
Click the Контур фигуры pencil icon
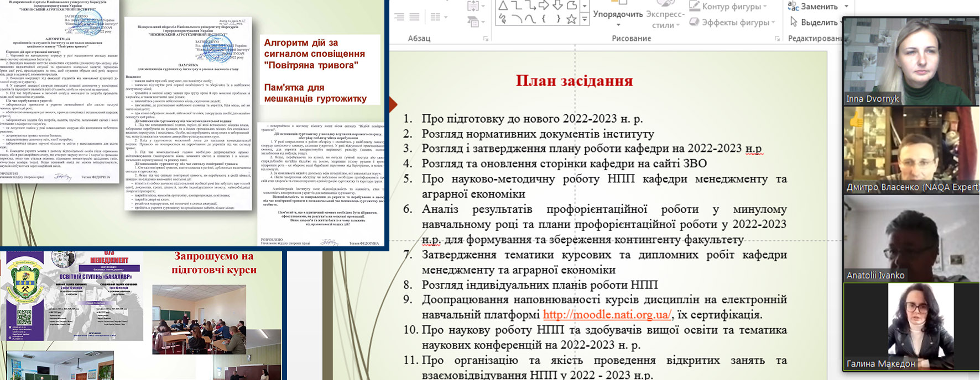[695, 6]
